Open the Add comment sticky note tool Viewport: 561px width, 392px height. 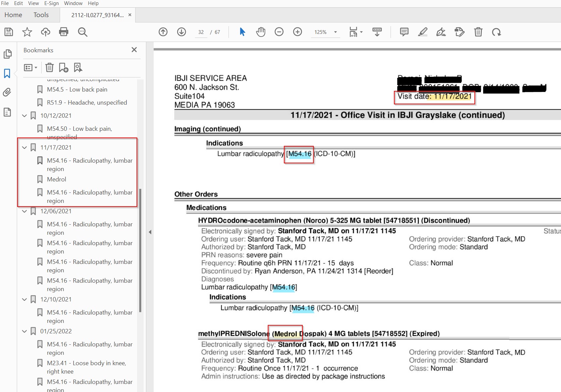pos(404,32)
